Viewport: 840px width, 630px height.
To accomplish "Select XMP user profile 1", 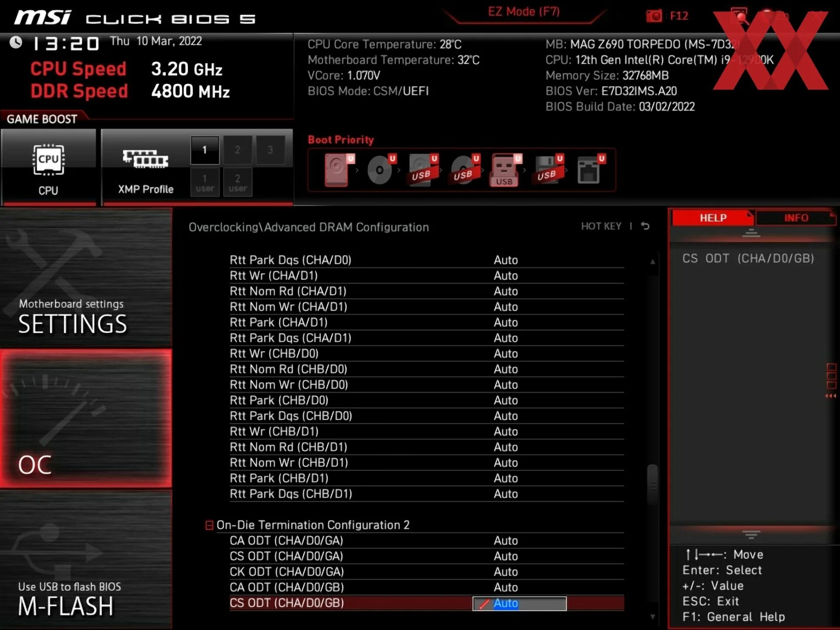I will (x=205, y=182).
